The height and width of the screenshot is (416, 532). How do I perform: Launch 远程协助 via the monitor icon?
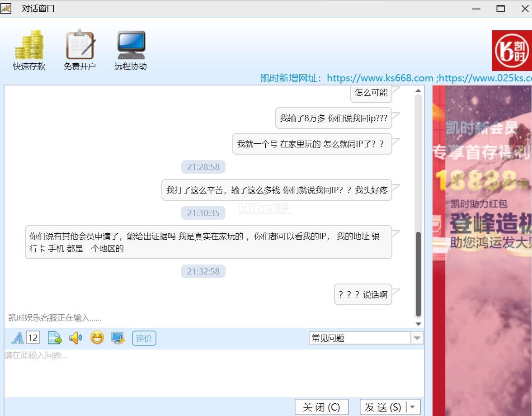(131, 45)
